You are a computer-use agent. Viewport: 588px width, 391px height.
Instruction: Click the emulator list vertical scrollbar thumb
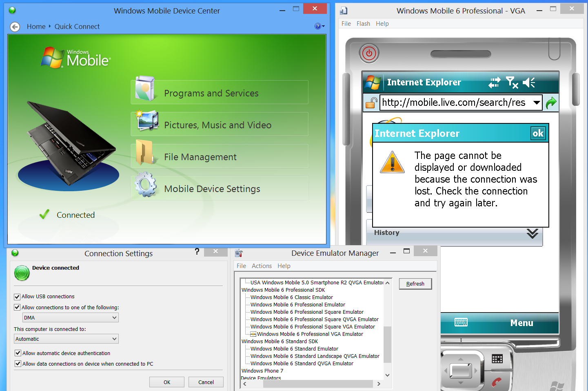click(x=388, y=345)
